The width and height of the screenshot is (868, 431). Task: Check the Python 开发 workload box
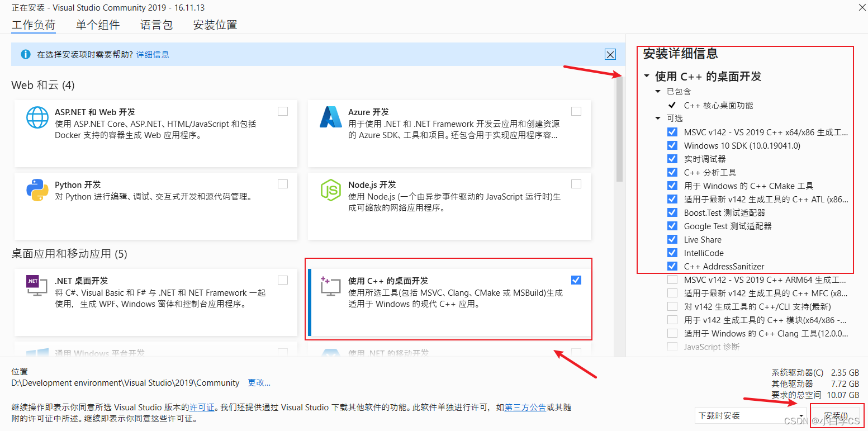tap(283, 184)
